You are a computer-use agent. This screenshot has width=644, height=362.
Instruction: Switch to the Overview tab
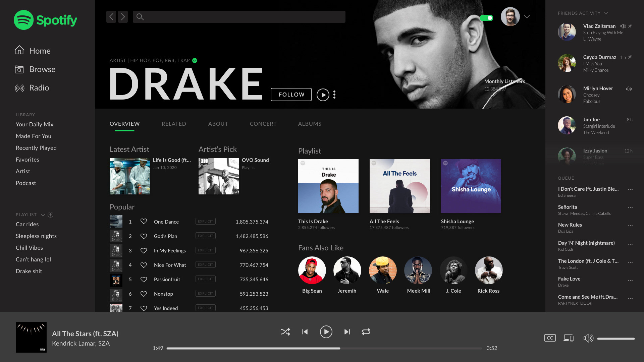124,124
